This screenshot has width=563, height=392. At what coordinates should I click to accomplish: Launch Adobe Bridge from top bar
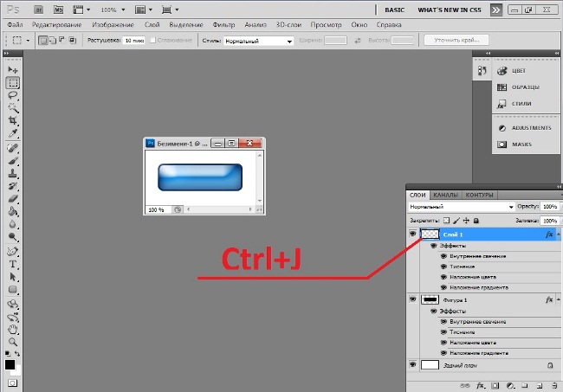tap(38, 10)
